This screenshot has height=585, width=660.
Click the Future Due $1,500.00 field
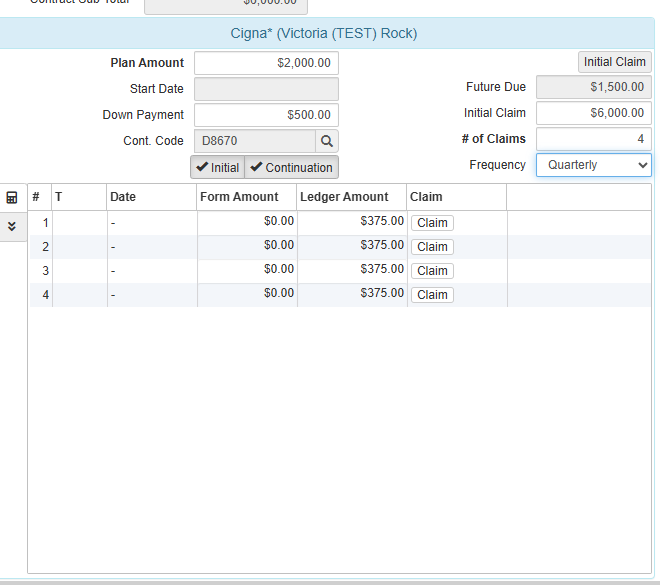pyautogui.click(x=593, y=87)
